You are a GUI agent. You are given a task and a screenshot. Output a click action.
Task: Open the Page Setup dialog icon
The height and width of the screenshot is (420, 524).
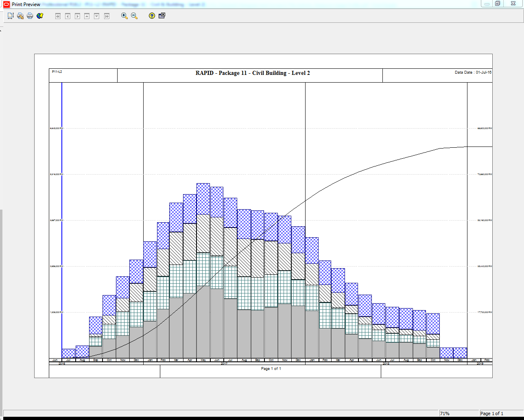pos(11,16)
